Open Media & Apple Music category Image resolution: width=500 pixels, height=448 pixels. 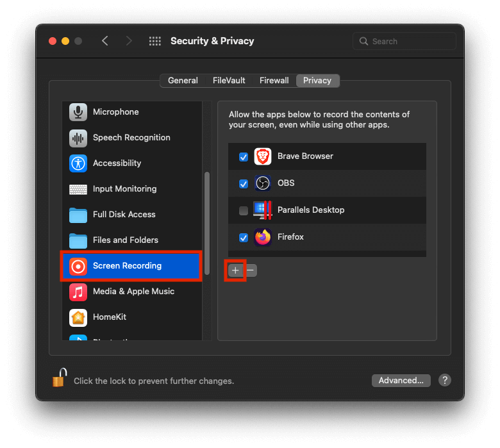[x=133, y=292]
